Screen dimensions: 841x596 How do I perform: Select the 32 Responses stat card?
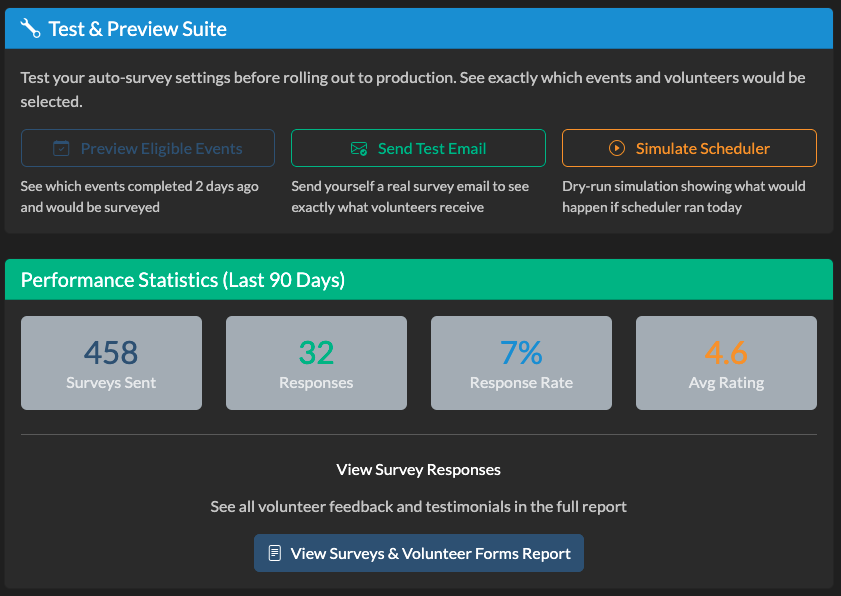pos(316,363)
